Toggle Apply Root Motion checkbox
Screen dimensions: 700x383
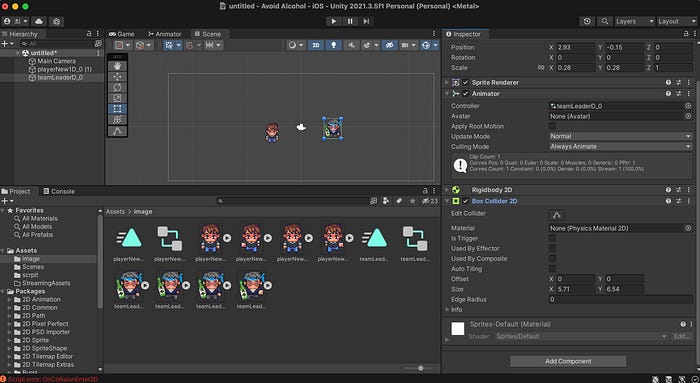(553, 126)
